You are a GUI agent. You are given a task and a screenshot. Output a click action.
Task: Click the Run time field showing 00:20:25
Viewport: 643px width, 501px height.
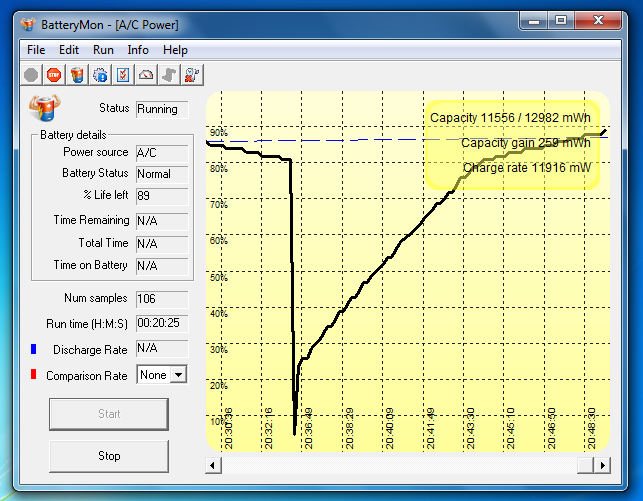(x=162, y=323)
